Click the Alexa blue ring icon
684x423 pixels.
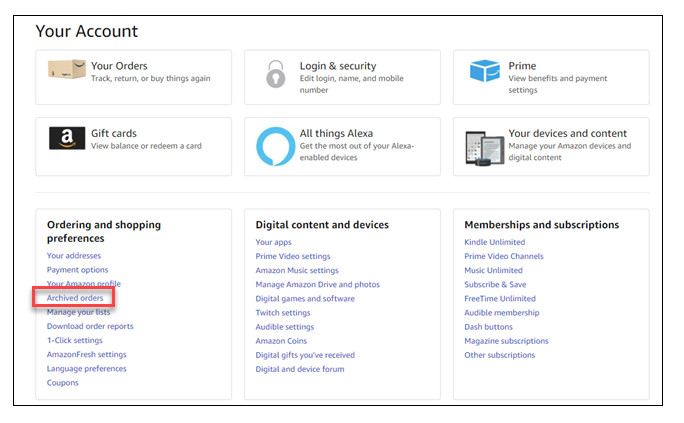tap(275, 146)
